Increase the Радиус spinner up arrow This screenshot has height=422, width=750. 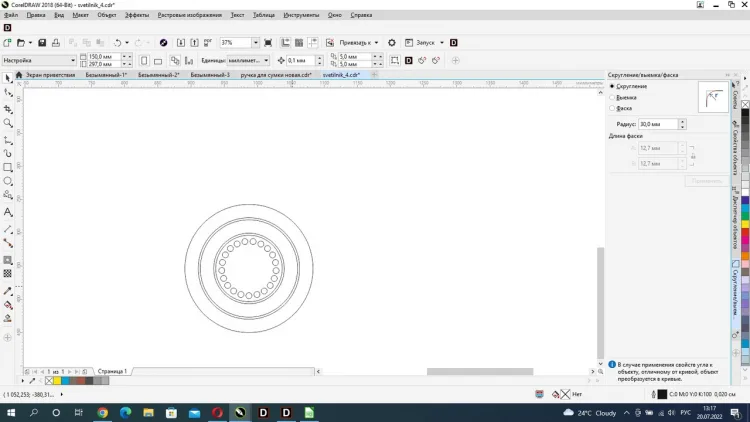(683, 122)
